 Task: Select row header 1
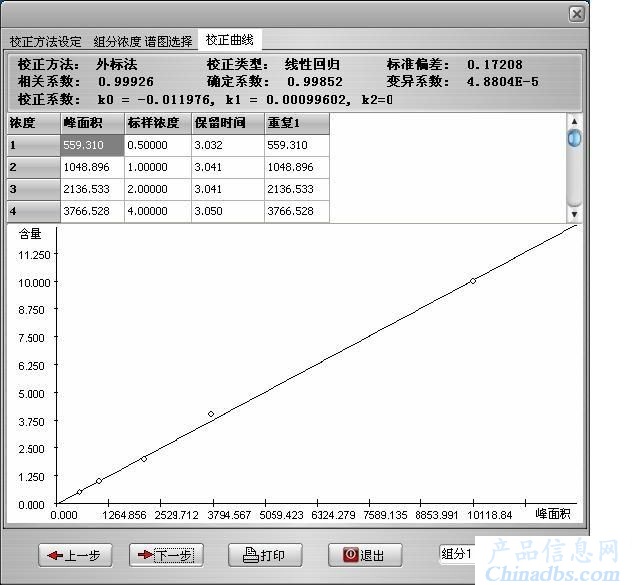pyautogui.click(x=33, y=145)
